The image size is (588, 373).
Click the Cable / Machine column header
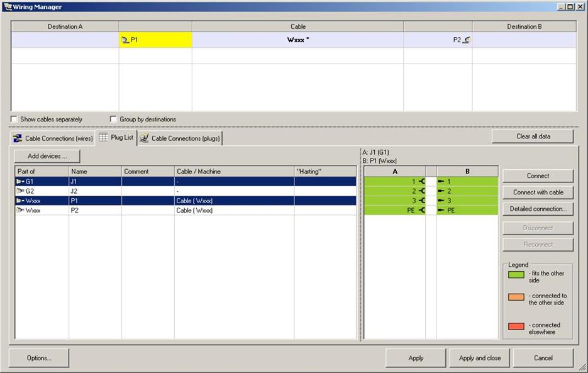click(235, 172)
